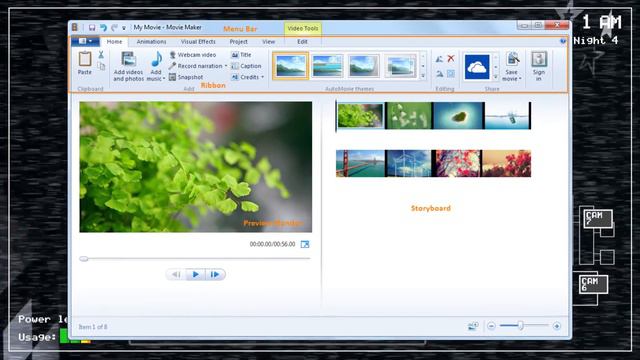This screenshot has width=640, height=360.
Task: Add a Caption to the clip
Action: click(x=246, y=66)
